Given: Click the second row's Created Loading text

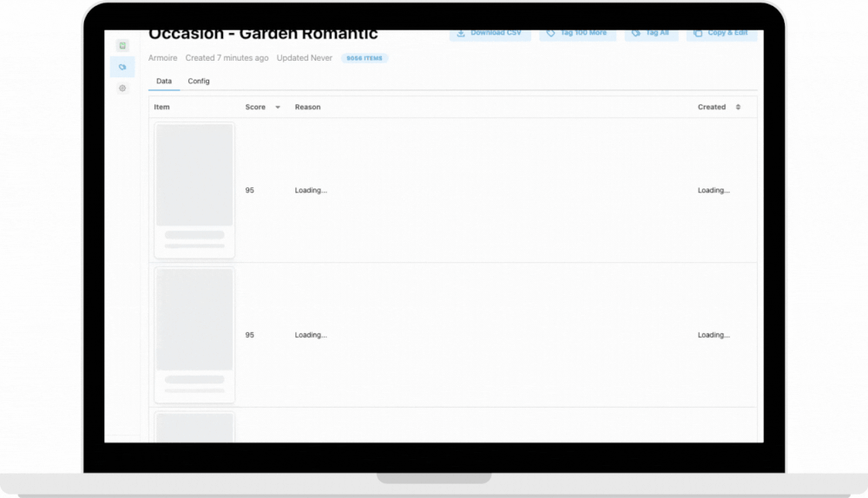Looking at the screenshot, I should [x=713, y=335].
